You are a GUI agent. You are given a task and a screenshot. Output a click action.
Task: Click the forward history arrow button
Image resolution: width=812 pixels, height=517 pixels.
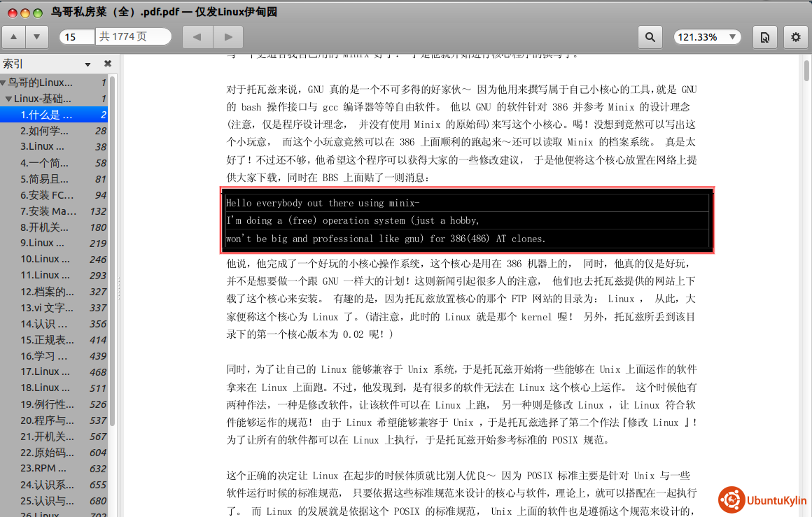pos(227,37)
